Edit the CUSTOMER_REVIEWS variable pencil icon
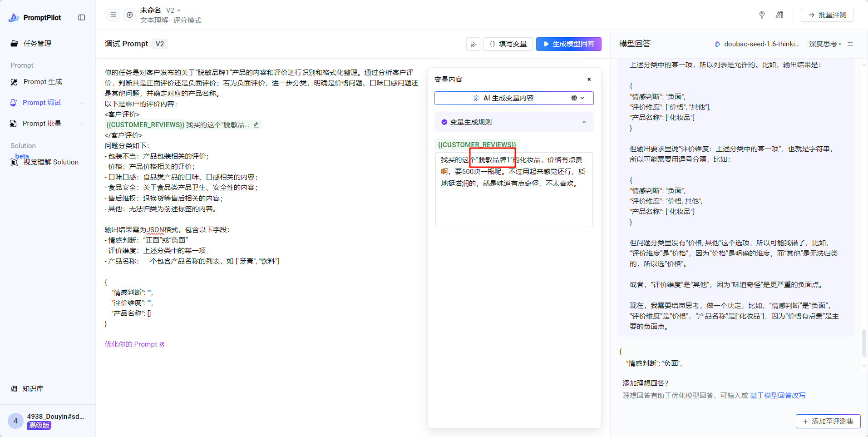Screen dimensions: 868x437 (x=256, y=125)
